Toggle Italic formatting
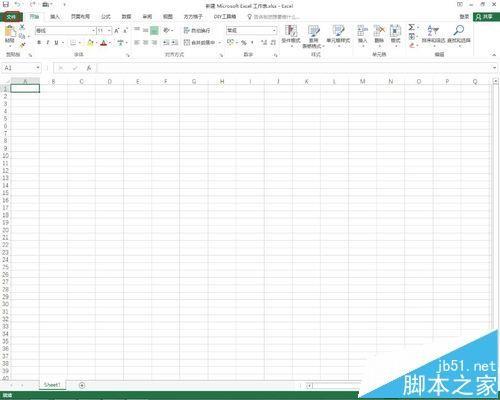Image resolution: width=500 pixels, height=400 pixels. click(48, 43)
